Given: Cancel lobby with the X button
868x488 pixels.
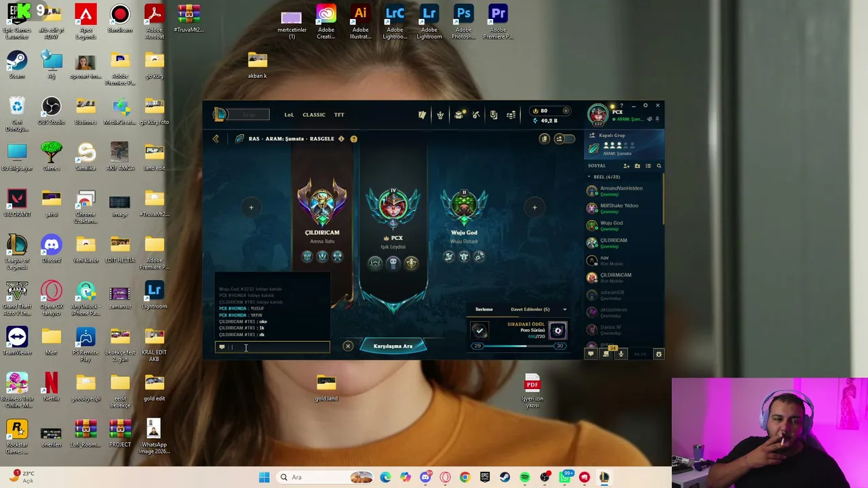Looking at the screenshot, I should click(x=348, y=346).
